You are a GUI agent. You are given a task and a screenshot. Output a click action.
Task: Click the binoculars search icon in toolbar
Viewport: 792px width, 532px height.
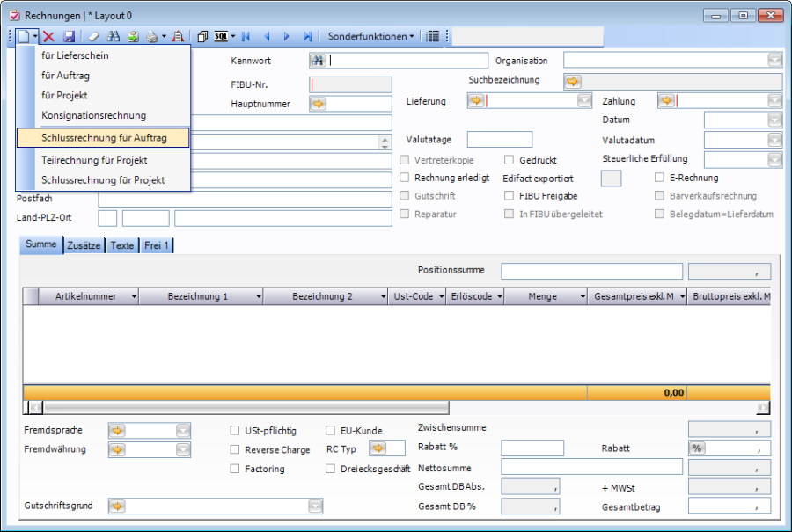point(113,37)
